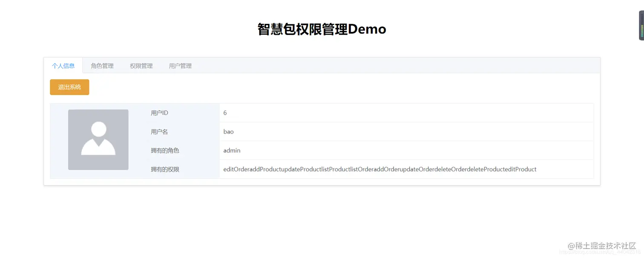Click the active tab underline indicator
Image resolution: width=644 pixels, height=258 pixels.
[x=63, y=72]
